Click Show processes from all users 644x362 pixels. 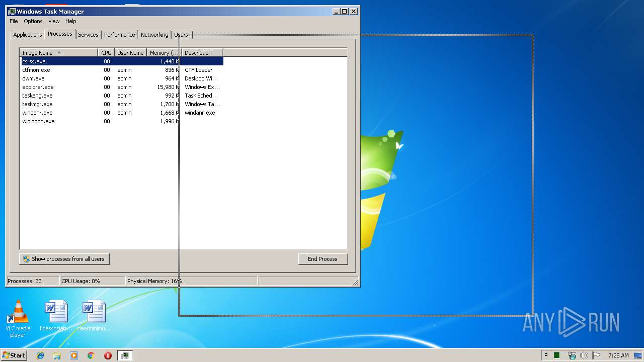[x=64, y=259]
